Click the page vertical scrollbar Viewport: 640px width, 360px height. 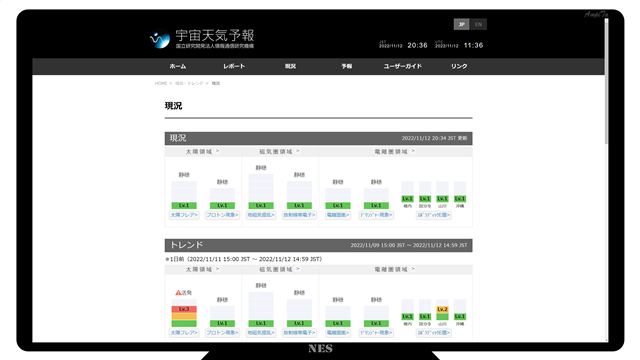click(606, 82)
